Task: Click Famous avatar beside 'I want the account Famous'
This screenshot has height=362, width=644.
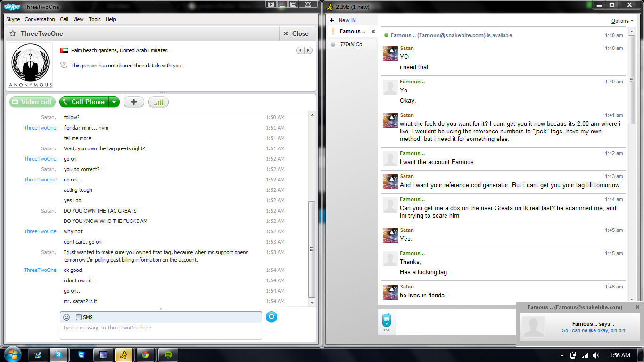Action: pyautogui.click(x=390, y=158)
